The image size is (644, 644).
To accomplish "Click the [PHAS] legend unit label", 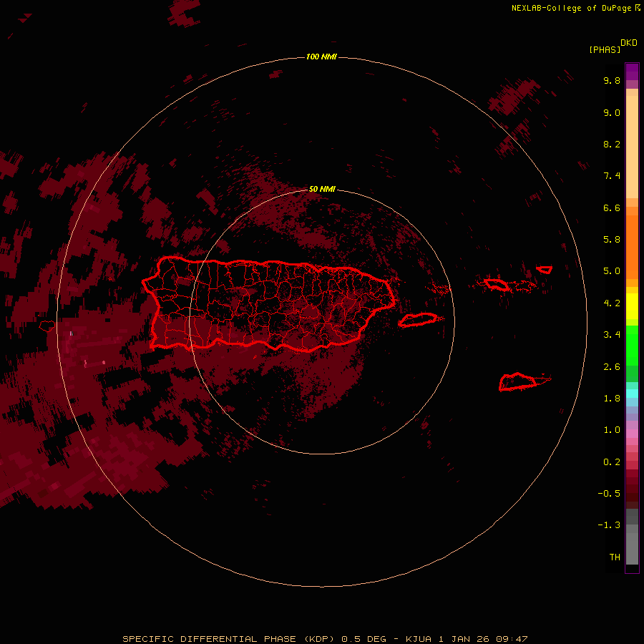I will [605, 49].
